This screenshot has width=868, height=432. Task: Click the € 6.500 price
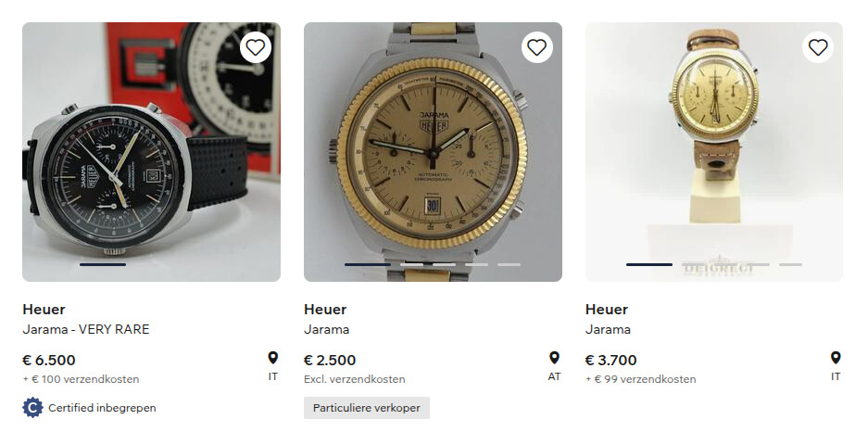(49, 360)
